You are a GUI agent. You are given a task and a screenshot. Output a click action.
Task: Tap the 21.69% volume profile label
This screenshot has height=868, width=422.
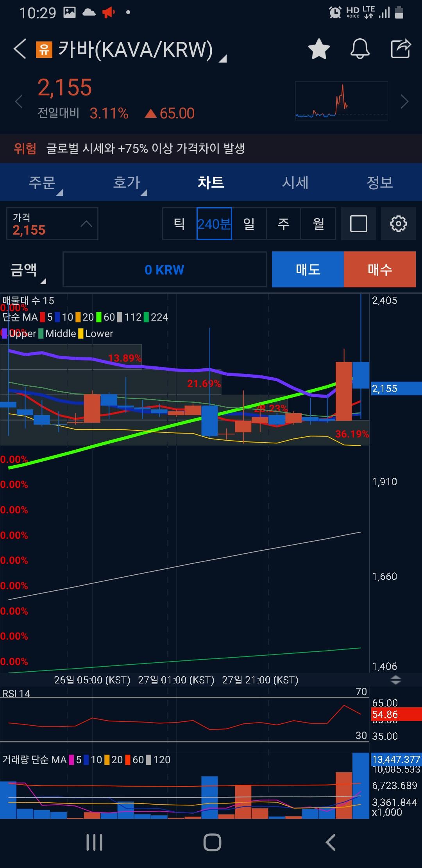coord(204,383)
